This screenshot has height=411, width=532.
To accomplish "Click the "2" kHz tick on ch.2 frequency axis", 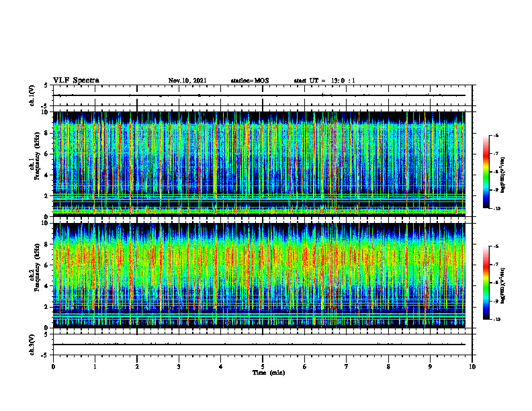I will pyautogui.click(x=47, y=307).
